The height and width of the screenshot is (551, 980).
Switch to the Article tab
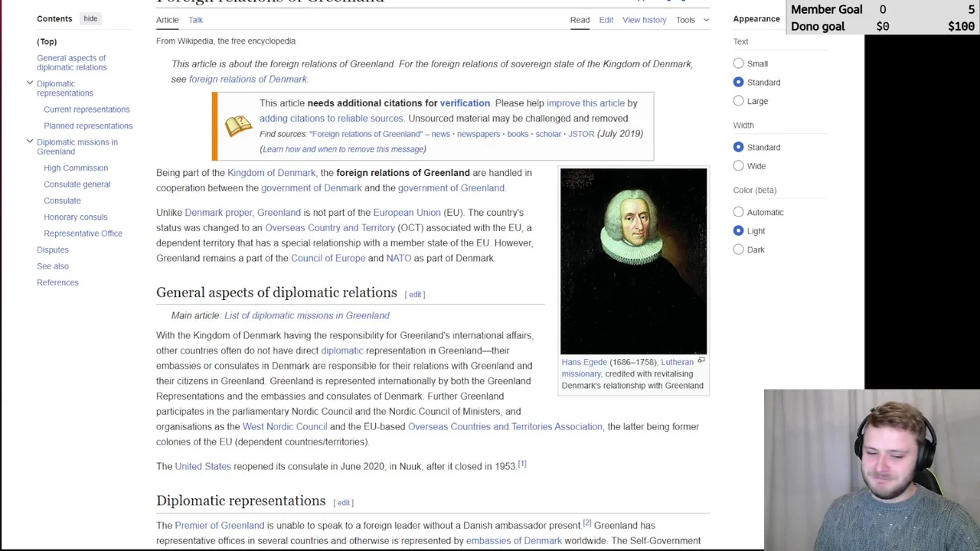click(167, 20)
